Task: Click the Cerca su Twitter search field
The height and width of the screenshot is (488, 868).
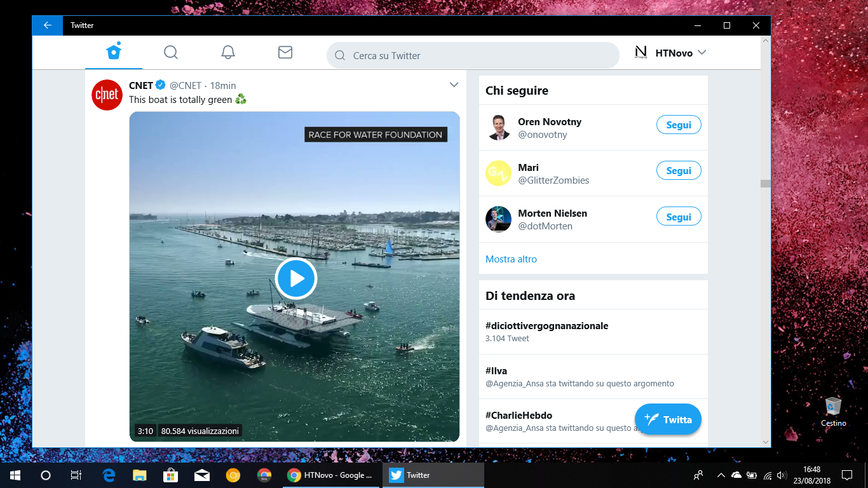Action: [x=473, y=55]
